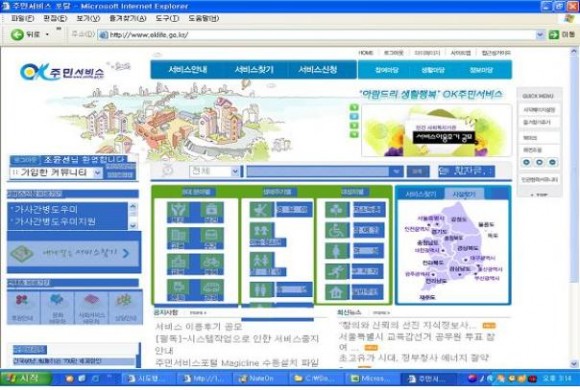Image resolution: width=580 pixels, height=390 pixels.
Task: Click the top green banner indicator button
Action: click(x=354, y=108)
